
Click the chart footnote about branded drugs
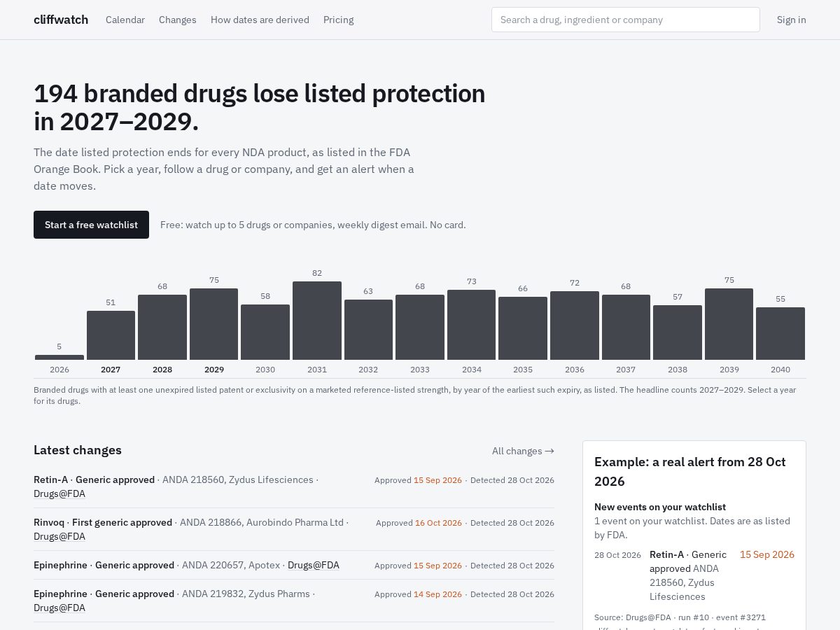(x=420, y=395)
